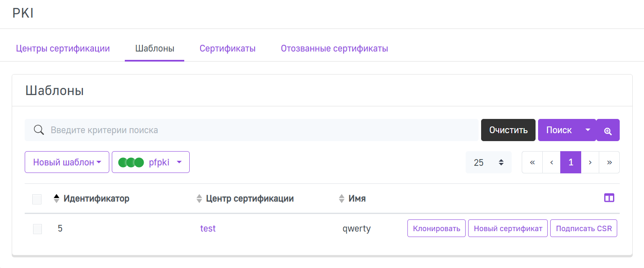Sort by Идентификатор column arrows
The height and width of the screenshot is (268, 644).
[57, 198]
